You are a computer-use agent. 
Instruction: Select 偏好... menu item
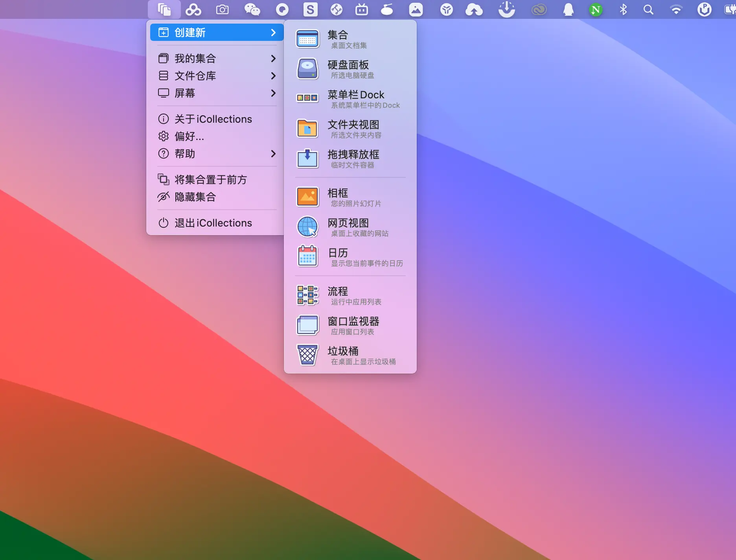[189, 136]
